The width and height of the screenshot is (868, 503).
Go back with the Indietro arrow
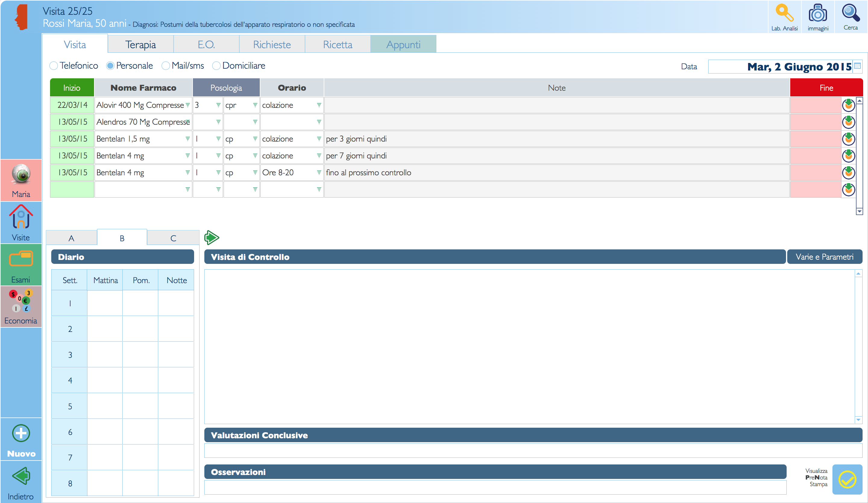pos(21,476)
